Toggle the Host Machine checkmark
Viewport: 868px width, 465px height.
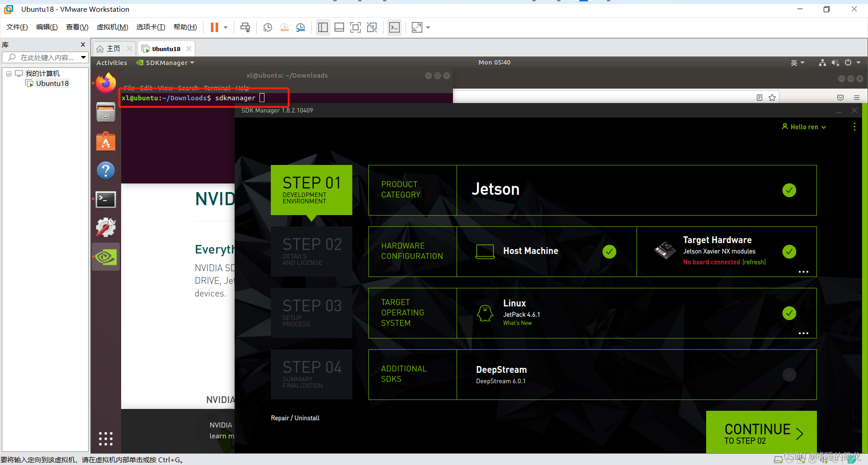[x=609, y=252]
